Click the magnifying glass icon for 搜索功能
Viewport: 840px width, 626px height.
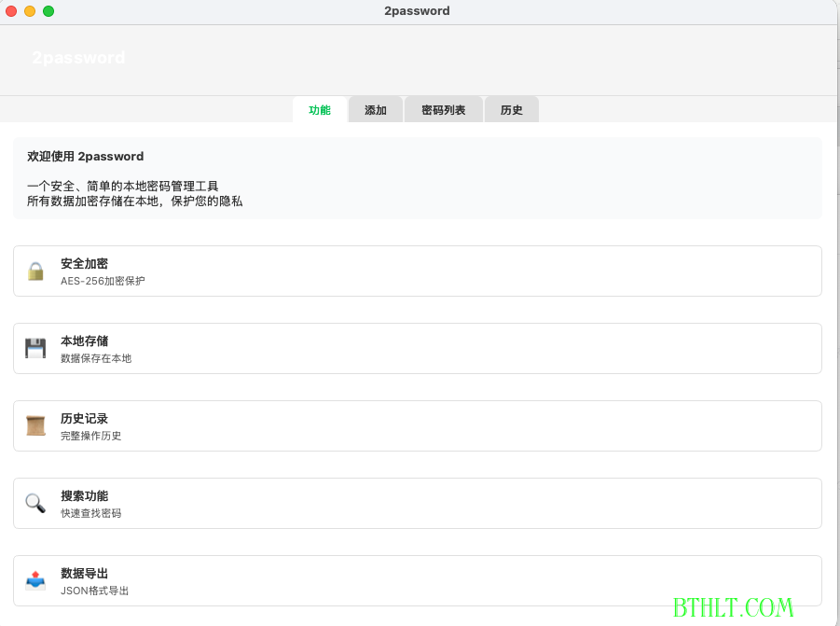tap(35, 503)
